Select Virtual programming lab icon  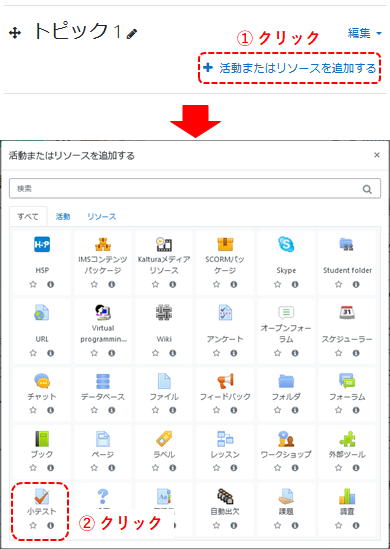(x=103, y=313)
